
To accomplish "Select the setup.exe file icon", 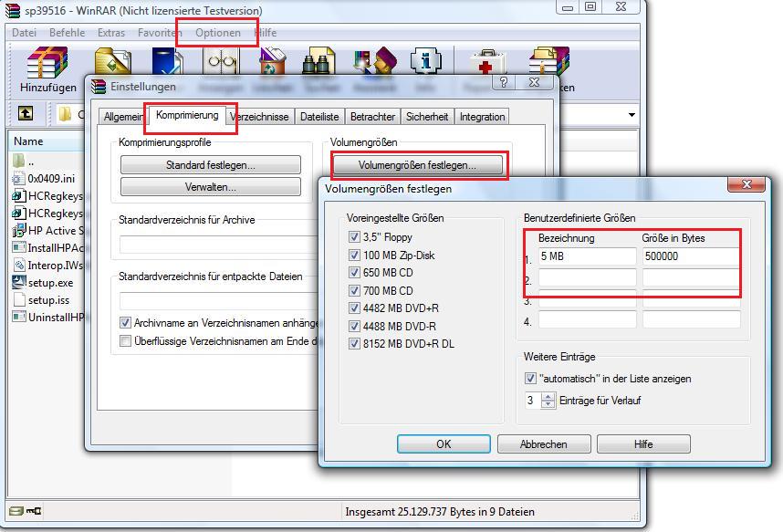I will pos(19,282).
